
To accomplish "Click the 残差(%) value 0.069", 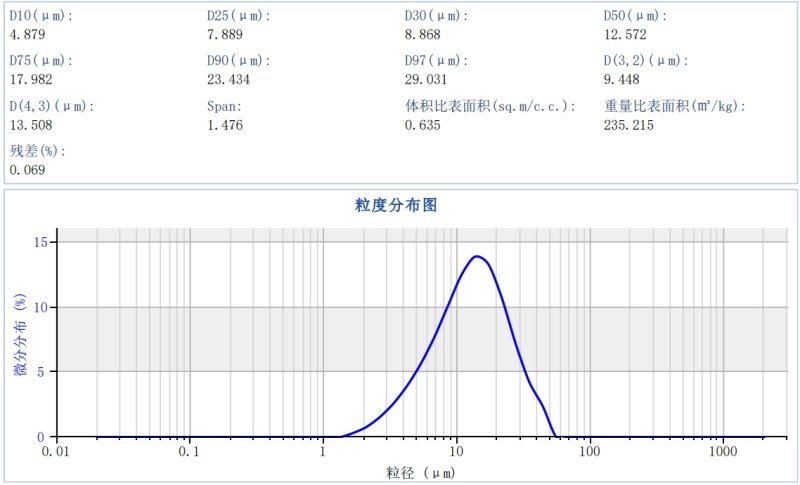I will click(27, 170).
